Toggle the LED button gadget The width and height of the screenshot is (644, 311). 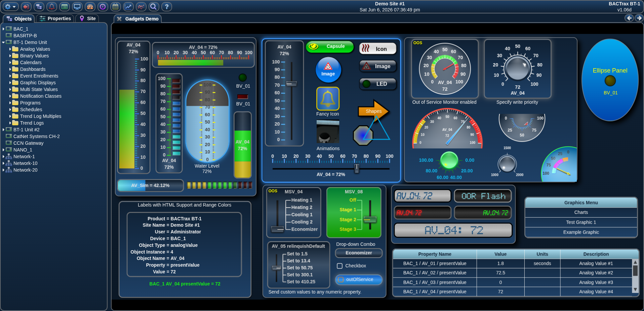pos(378,84)
